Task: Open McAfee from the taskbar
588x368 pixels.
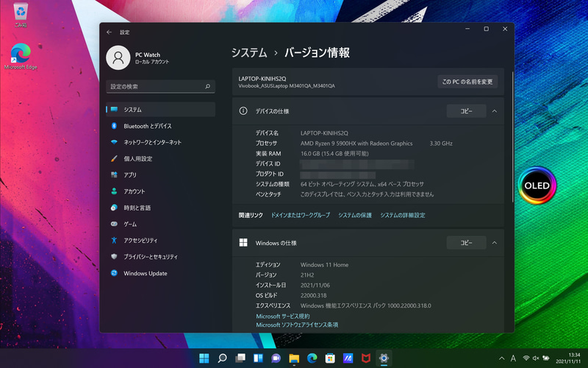Action: click(x=366, y=358)
